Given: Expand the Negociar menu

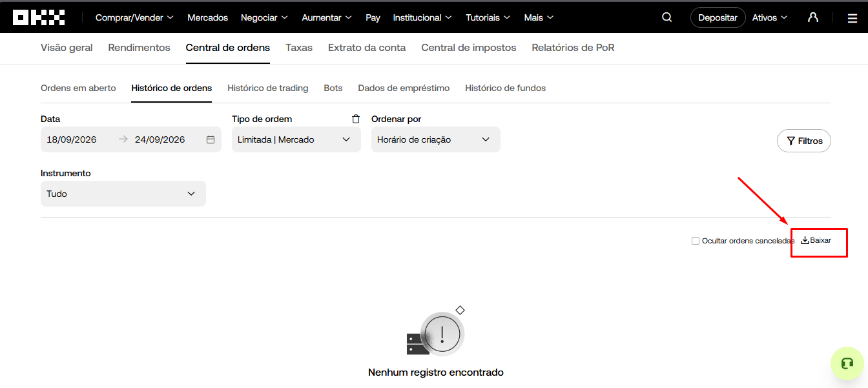Looking at the screenshot, I should [264, 17].
